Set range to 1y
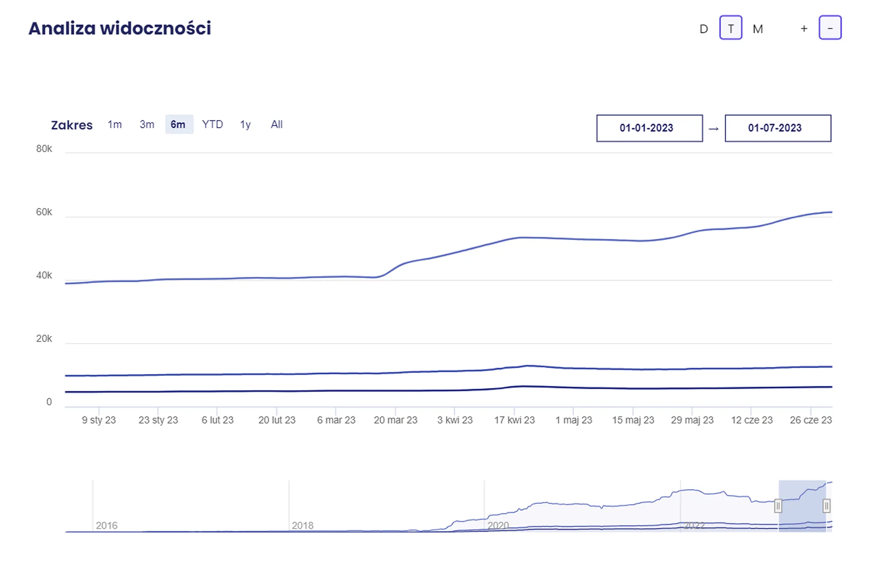The width and height of the screenshot is (870, 588). tap(245, 124)
